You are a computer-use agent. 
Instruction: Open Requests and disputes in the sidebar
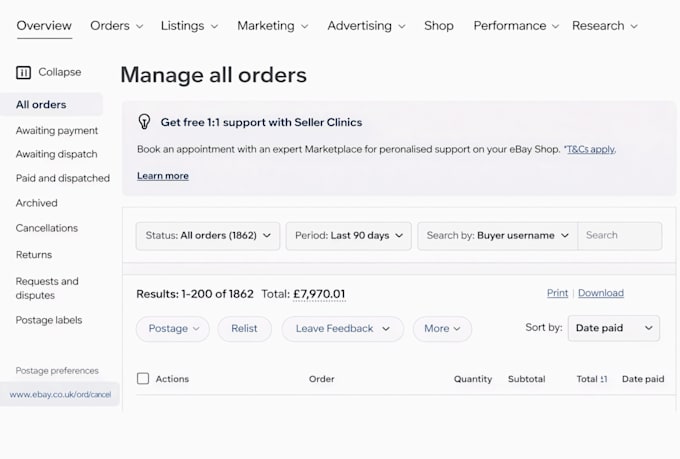click(x=47, y=288)
